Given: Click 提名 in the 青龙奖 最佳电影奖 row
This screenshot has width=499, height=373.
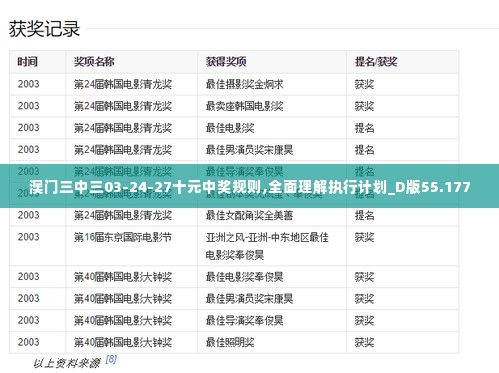Looking at the screenshot, I should tap(364, 128).
